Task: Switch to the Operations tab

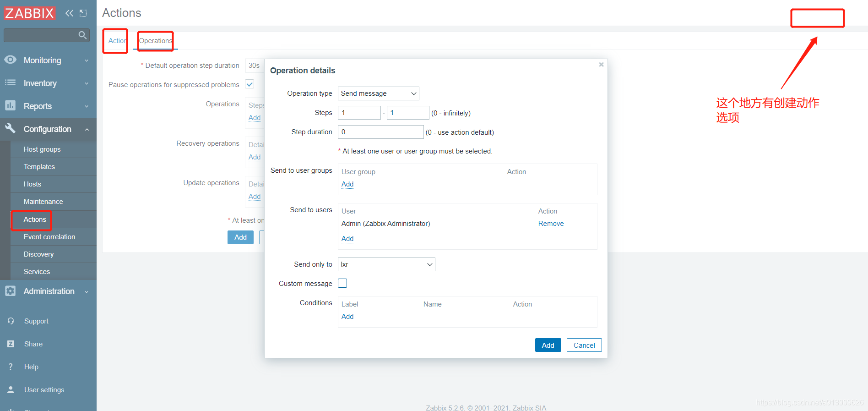Action: pyautogui.click(x=156, y=41)
